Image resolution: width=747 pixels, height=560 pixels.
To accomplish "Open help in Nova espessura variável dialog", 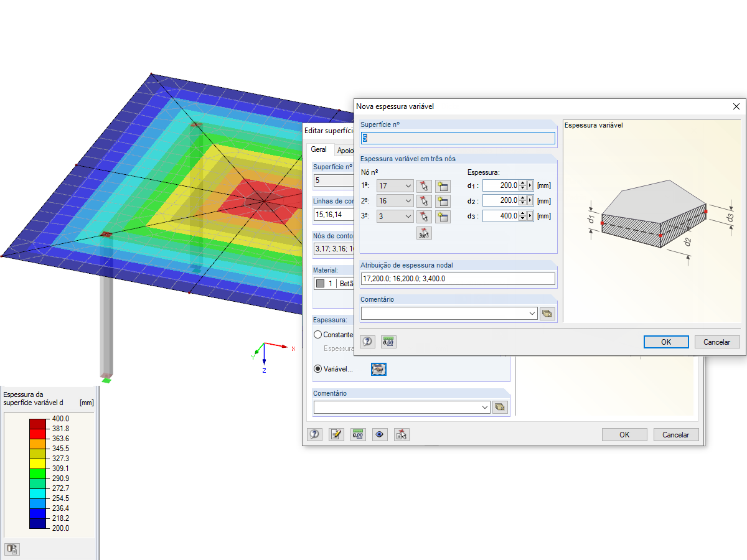I will tap(368, 342).
